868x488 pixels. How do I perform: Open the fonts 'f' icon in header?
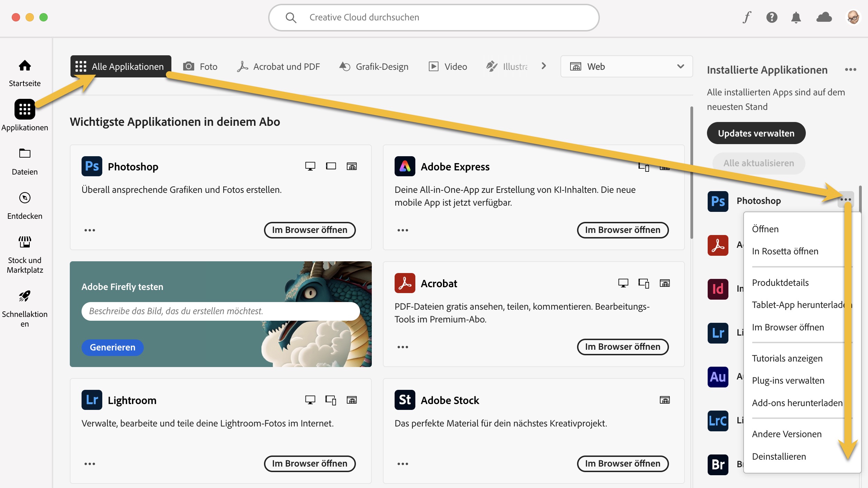(747, 17)
